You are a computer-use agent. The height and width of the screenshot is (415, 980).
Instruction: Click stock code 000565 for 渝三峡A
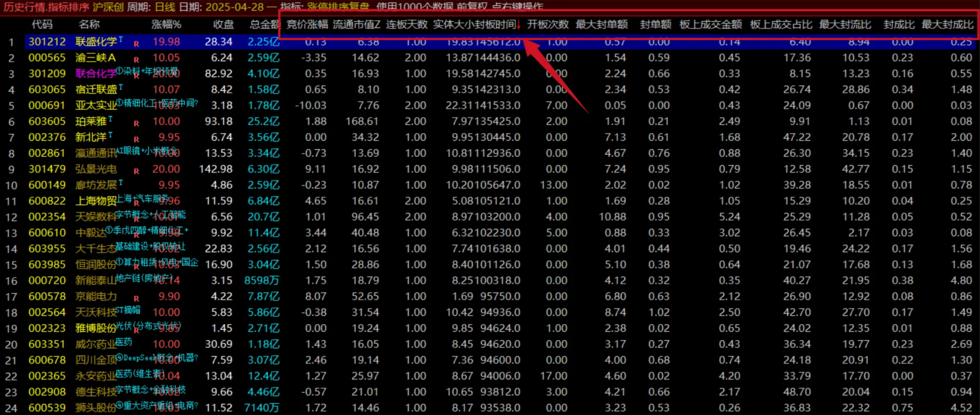point(47,58)
